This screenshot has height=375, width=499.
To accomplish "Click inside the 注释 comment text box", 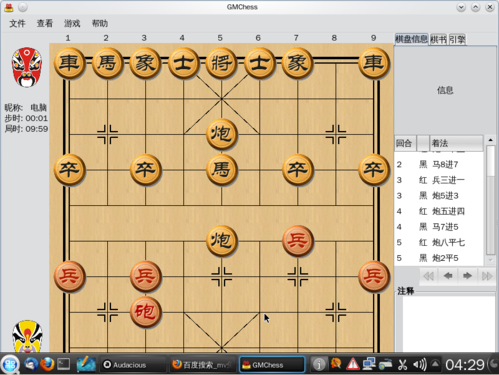I will (449, 324).
